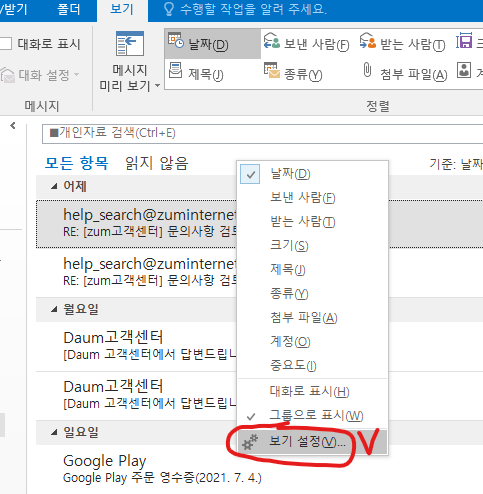This screenshot has width=483, height=494.
Task: Click the 종류(Y) envelope icon in ribbon
Action: click(x=271, y=70)
